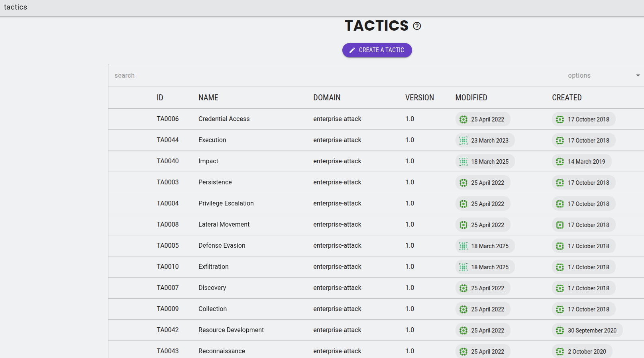Sort by the CREATED column header

566,98
